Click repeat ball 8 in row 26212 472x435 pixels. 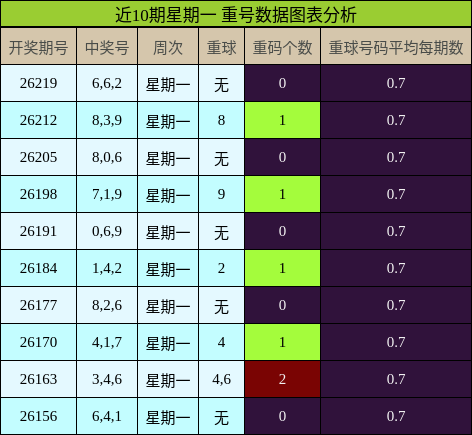pyautogui.click(x=222, y=120)
